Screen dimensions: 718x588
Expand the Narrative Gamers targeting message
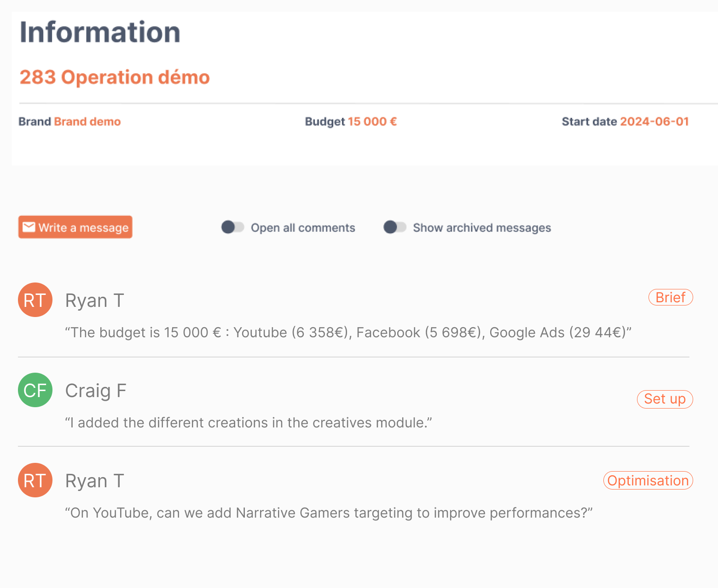tap(329, 513)
